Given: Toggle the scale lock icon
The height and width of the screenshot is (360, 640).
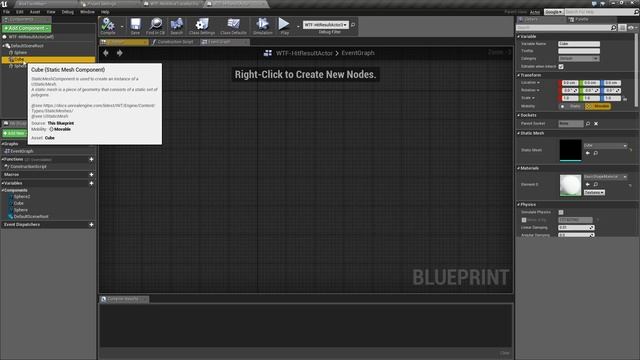Looking at the screenshot, I should pos(625,99).
